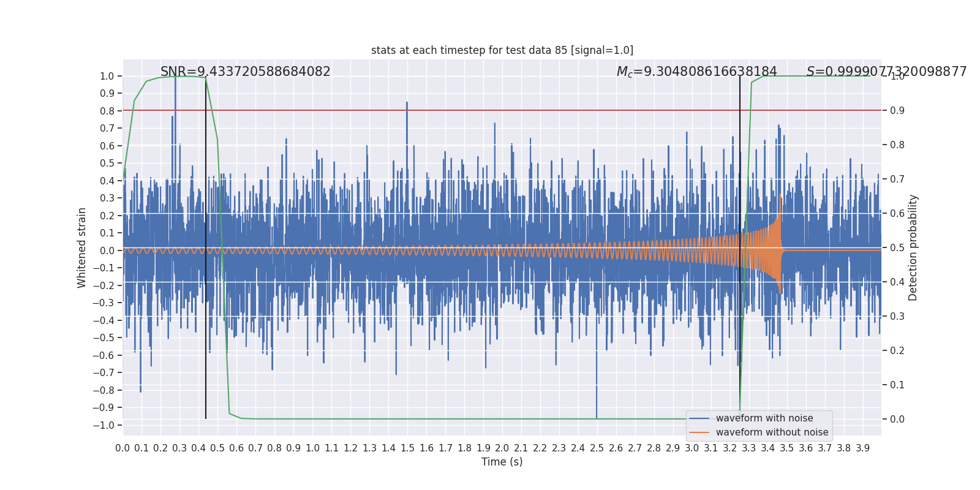Click the 'waveform with noise' legend entry
The image size is (980, 490).
[764, 418]
